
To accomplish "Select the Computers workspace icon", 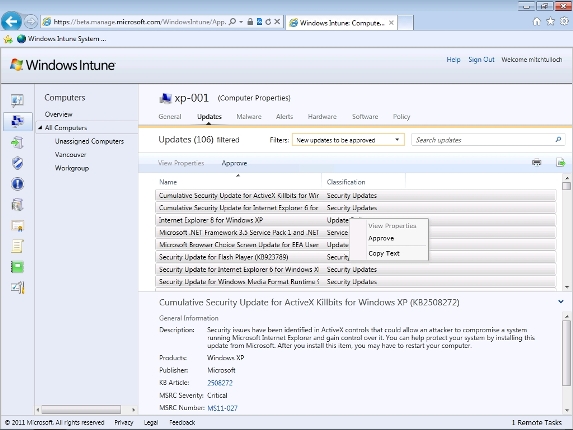I will [17, 121].
